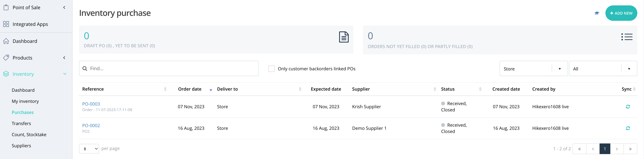Focus the Find search field
The height and width of the screenshot is (159, 644).
(x=169, y=69)
